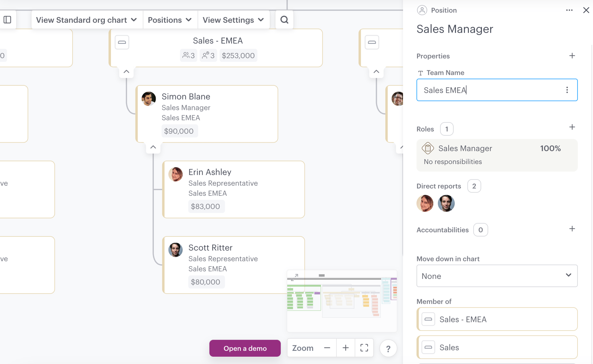This screenshot has height=364, width=593.
Task: Click the $253,000 total on Sales - EMEA
Action: pos(238,55)
